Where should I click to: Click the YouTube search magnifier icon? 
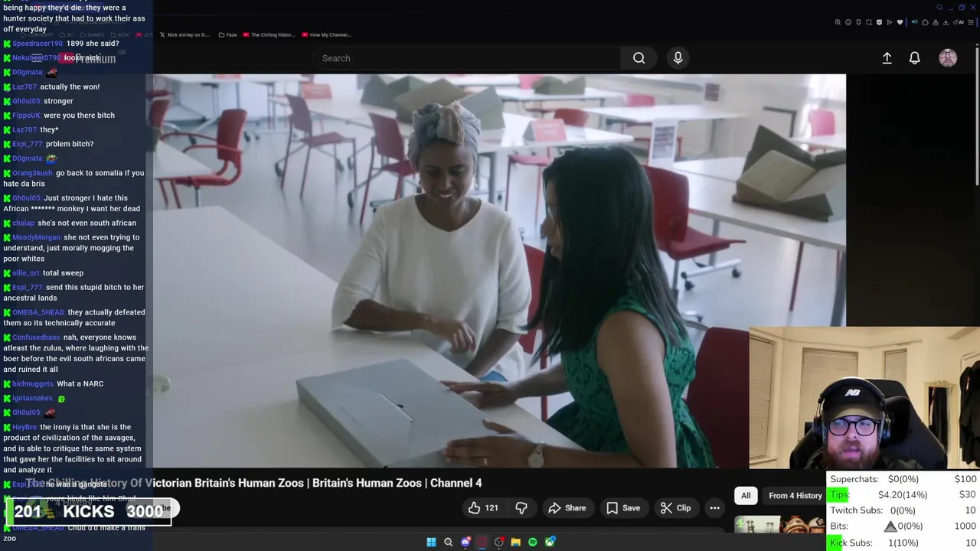[639, 58]
